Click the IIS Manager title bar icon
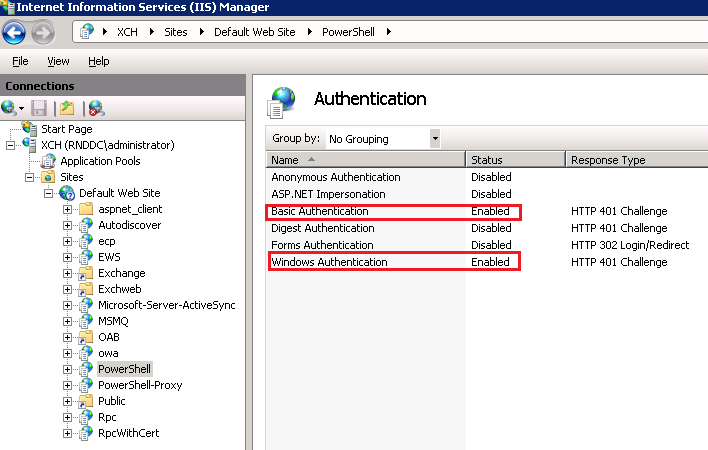 click(x=7, y=7)
